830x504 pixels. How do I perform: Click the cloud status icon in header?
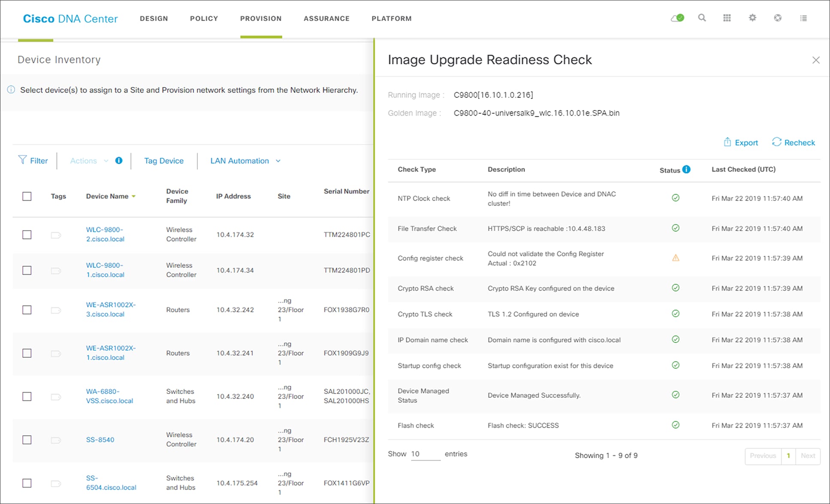click(x=677, y=18)
